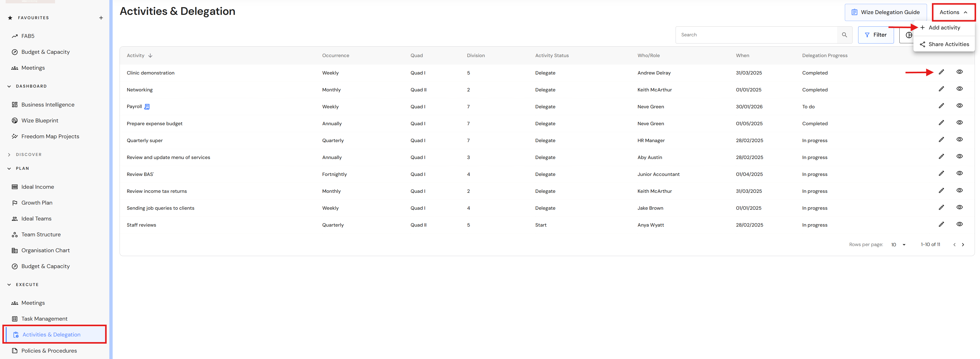The height and width of the screenshot is (359, 980).
Task: Open Task Management in sidebar
Action: pyautogui.click(x=44, y=319)
